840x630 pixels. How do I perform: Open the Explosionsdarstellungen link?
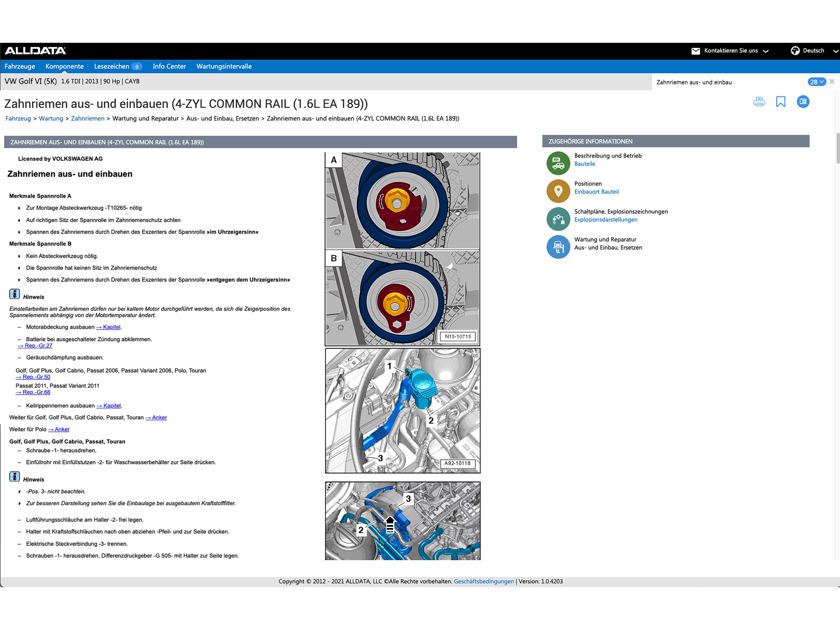point(606,220)
